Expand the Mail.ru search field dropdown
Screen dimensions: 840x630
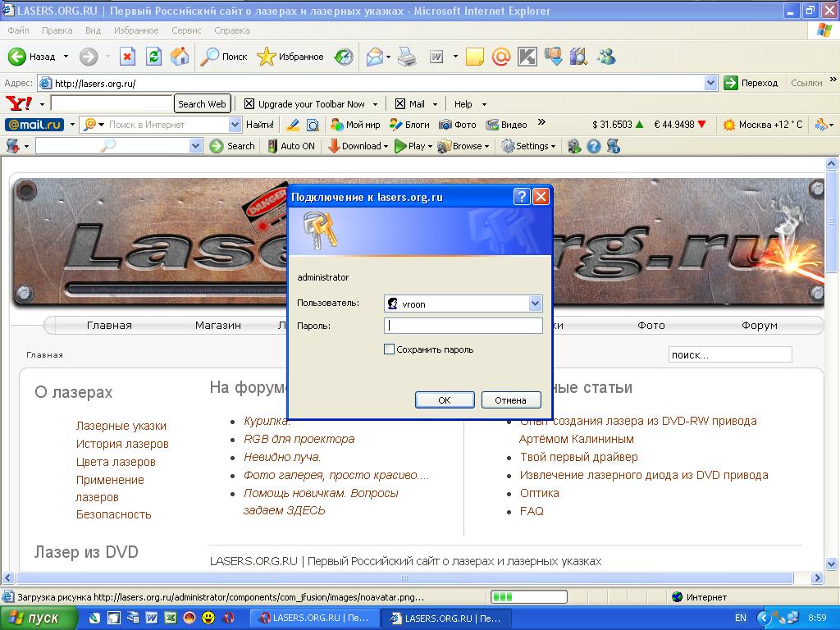235,125
